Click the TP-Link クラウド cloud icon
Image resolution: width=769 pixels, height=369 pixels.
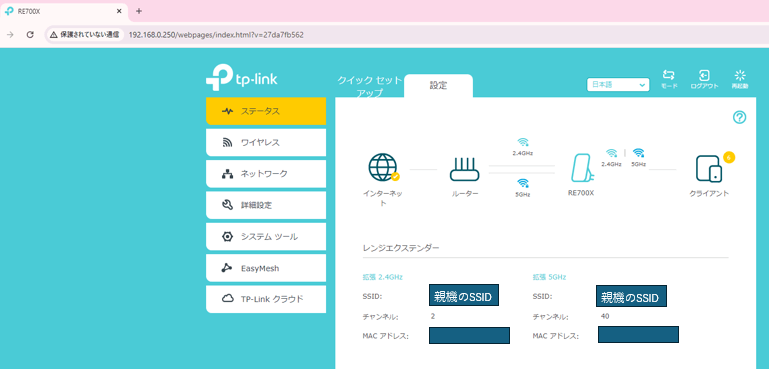click(x=227, y=299)
